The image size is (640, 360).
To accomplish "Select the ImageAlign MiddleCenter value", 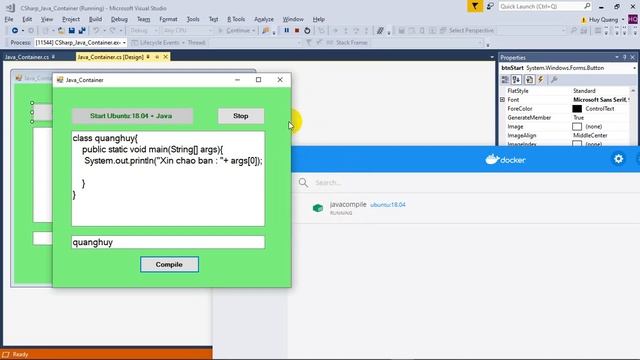I will coord(590,136).
